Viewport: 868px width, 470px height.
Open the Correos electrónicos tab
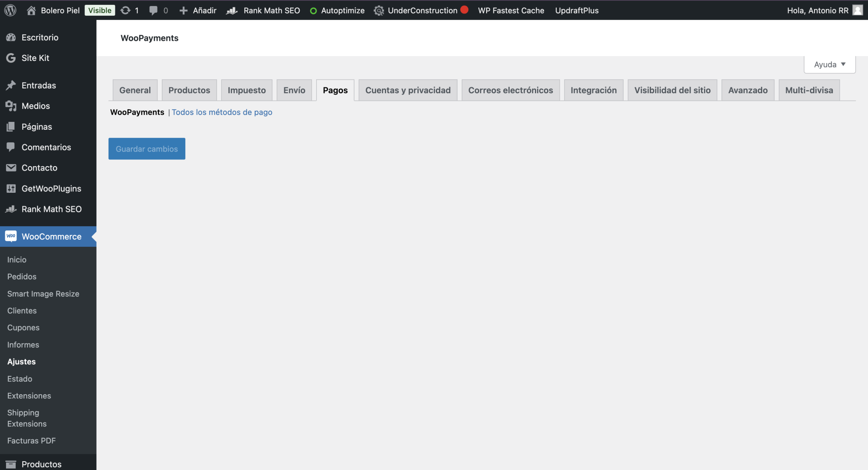coord(511,90)
